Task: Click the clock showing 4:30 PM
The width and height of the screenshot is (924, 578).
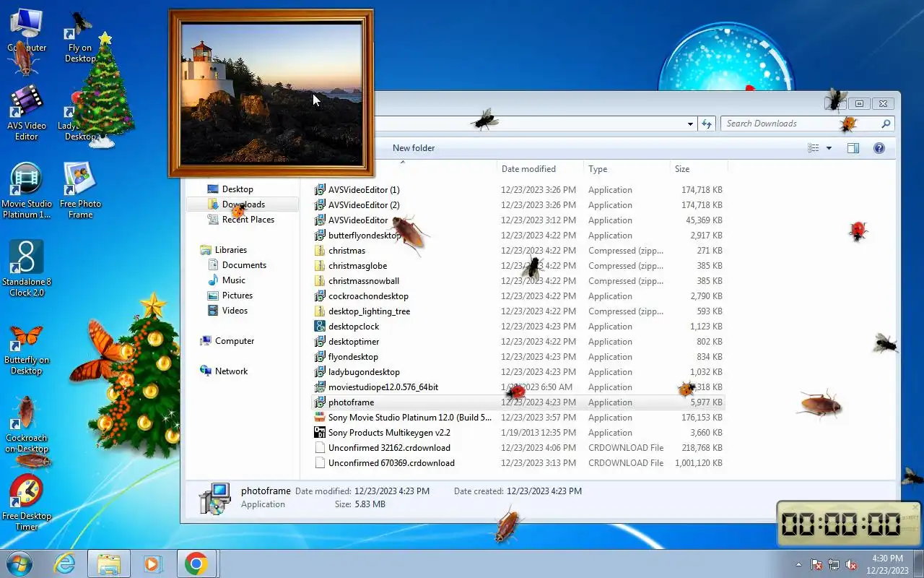Action: click(x=887, y=558)
